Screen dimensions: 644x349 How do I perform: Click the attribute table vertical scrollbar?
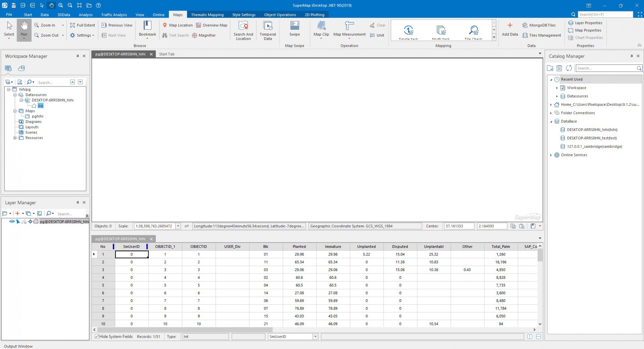[540, 255]
